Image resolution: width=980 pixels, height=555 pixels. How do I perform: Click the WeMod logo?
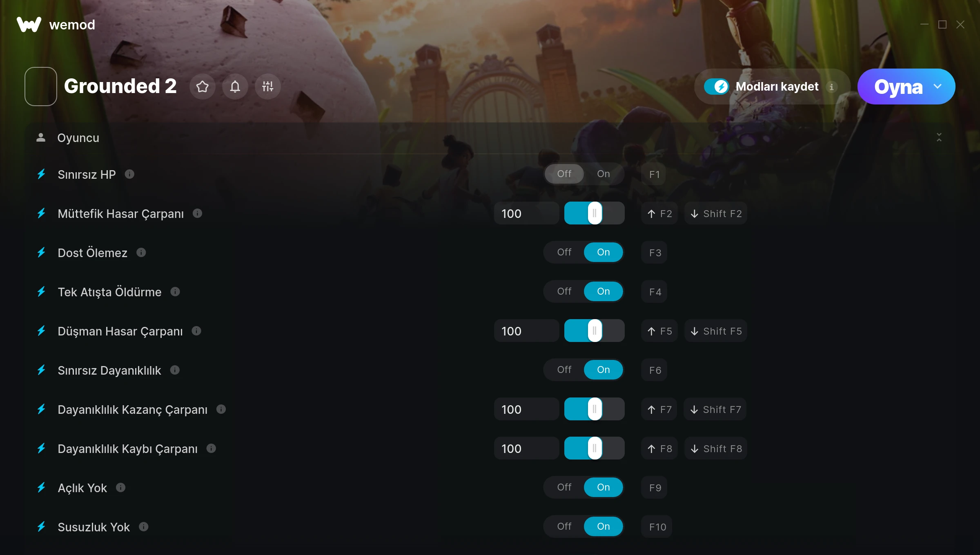(29, 24)
